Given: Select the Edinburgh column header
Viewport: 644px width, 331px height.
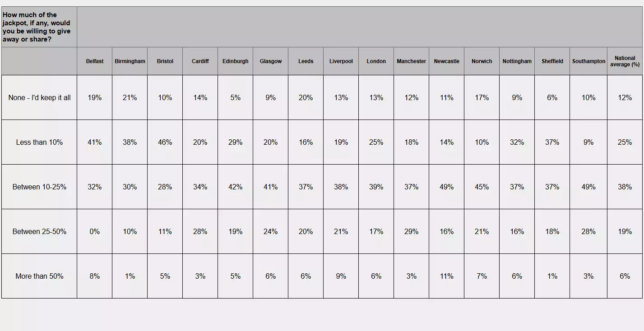Looking at the screenshot, I should (236, 61).
